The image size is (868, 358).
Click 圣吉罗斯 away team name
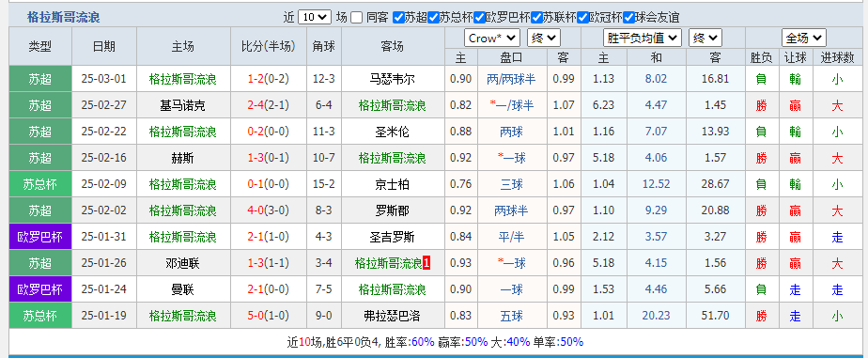tap(392, 238)
